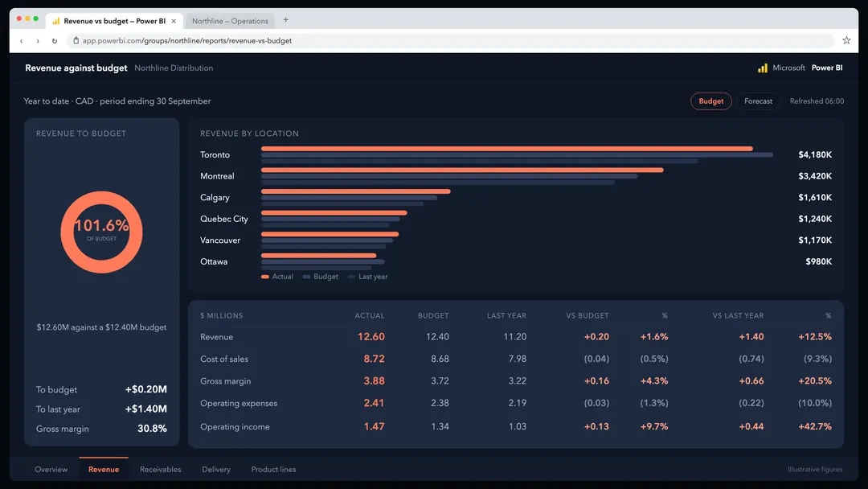Click the LAST YEAR column header
The image size is (868, 489).
(x=506, y=315)
